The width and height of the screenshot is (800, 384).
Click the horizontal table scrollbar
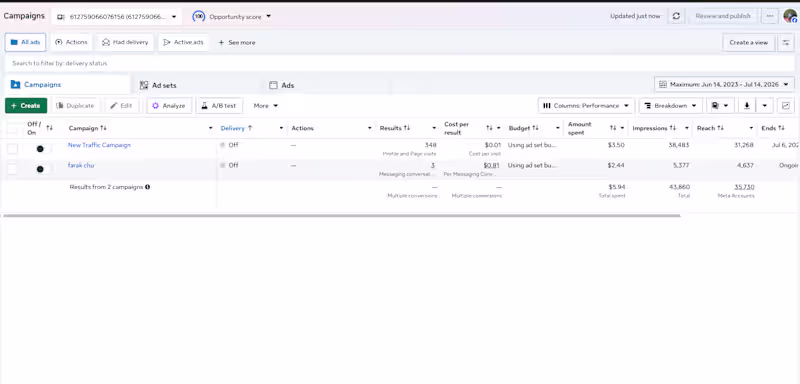[341, 216]
